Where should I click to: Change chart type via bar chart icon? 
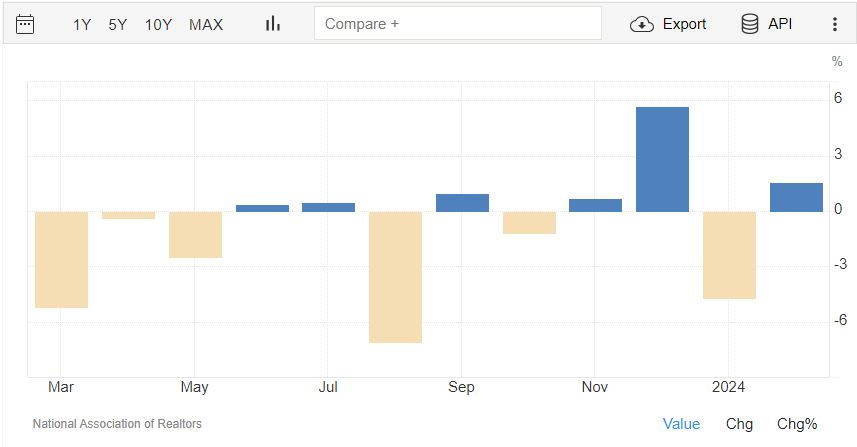tap(272, 24)
